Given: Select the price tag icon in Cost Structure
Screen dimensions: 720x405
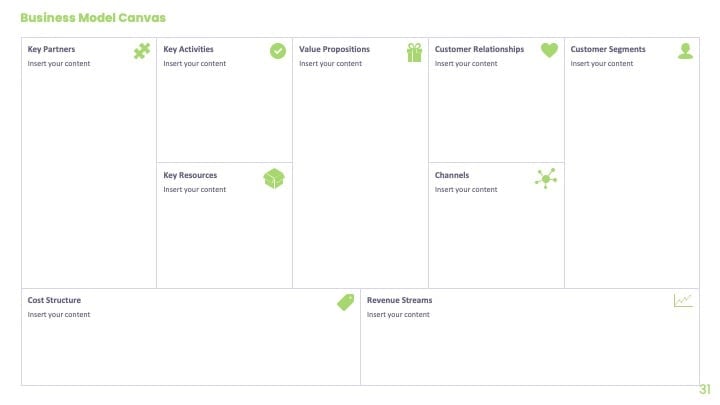Looking at the screenshot, I should (x=346, y=302).
